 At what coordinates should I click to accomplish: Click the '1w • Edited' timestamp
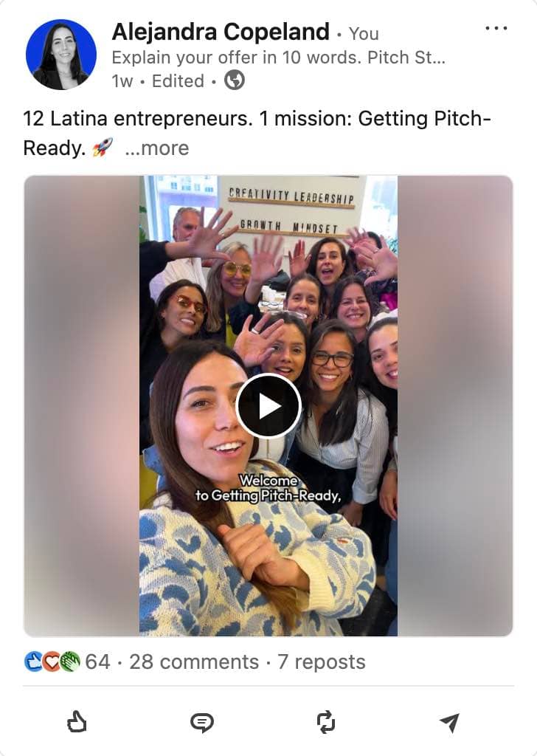tap(158, 81)
